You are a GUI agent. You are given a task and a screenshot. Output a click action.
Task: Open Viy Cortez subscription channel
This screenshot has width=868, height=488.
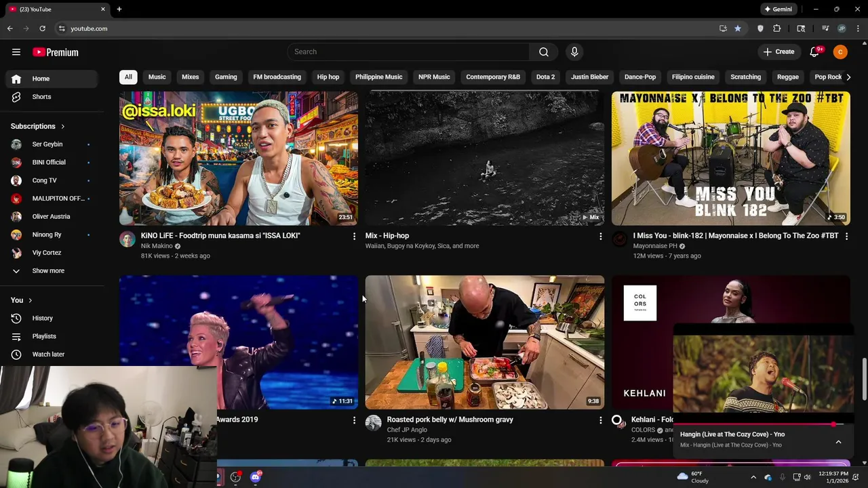click(50, 253)
